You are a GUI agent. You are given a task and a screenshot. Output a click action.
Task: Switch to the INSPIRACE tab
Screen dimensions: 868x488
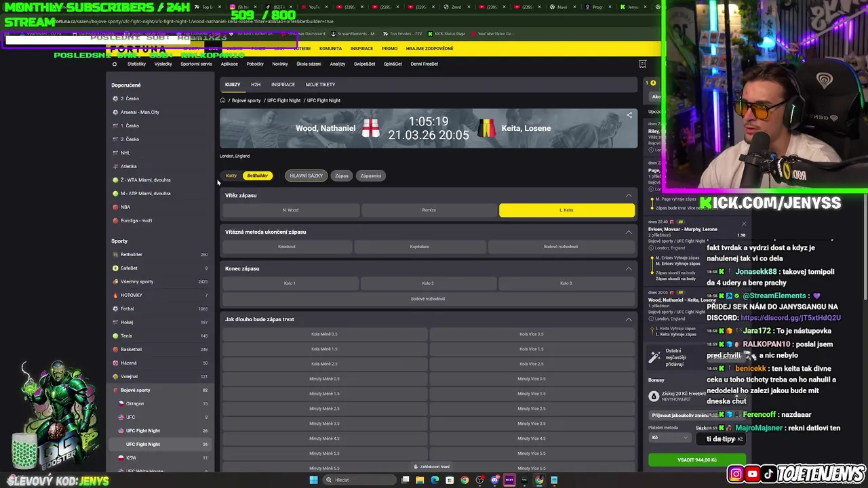283,85
